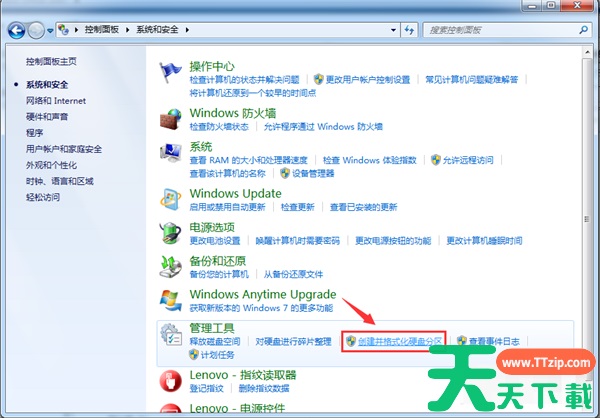Click the 操作中心 flag icon
This screenshot has height=418, width=600.
[170, 72]
